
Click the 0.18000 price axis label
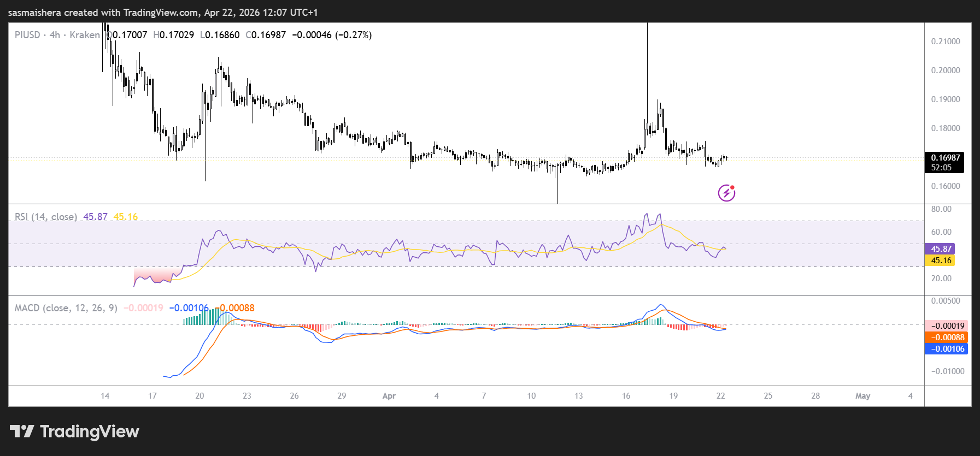point(946,128)
